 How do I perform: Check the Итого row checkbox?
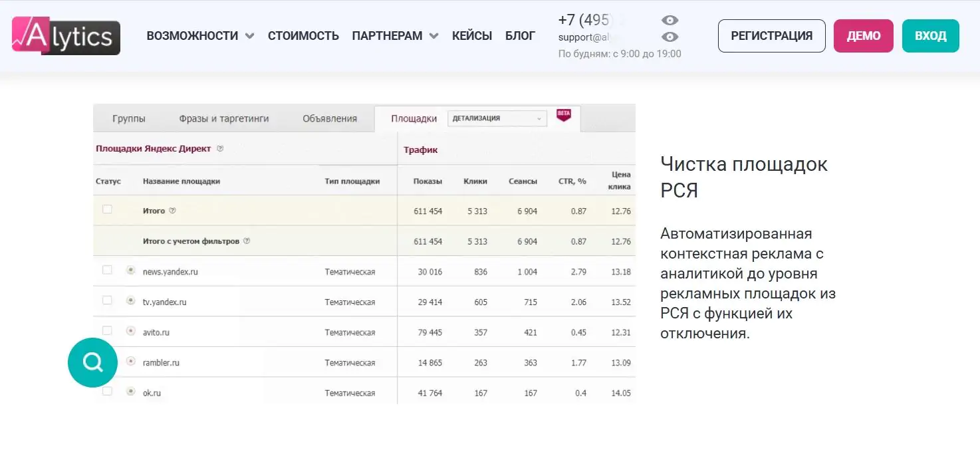[107, 209]
